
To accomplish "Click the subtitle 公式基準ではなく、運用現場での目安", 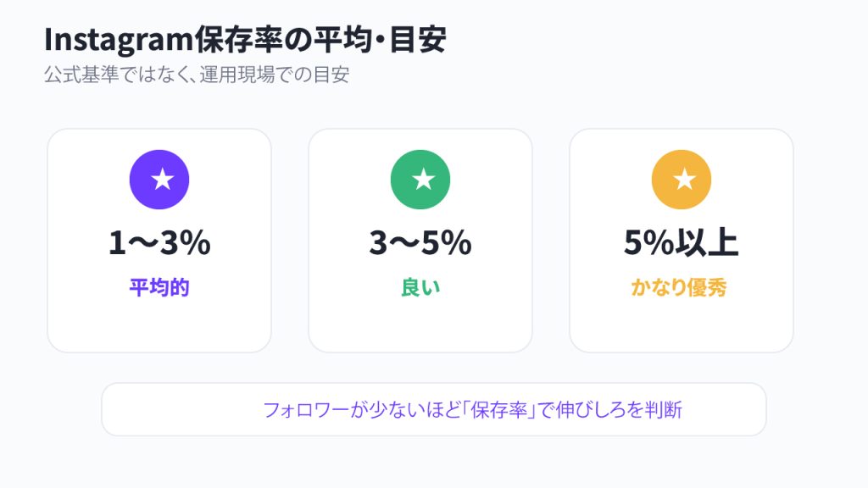I will pyautogui.click(x=197, y=75).
